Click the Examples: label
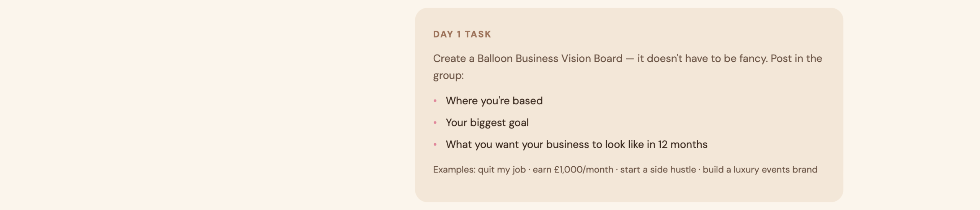Viewport: 980px width, 210px height. click(x=454, y=169)
